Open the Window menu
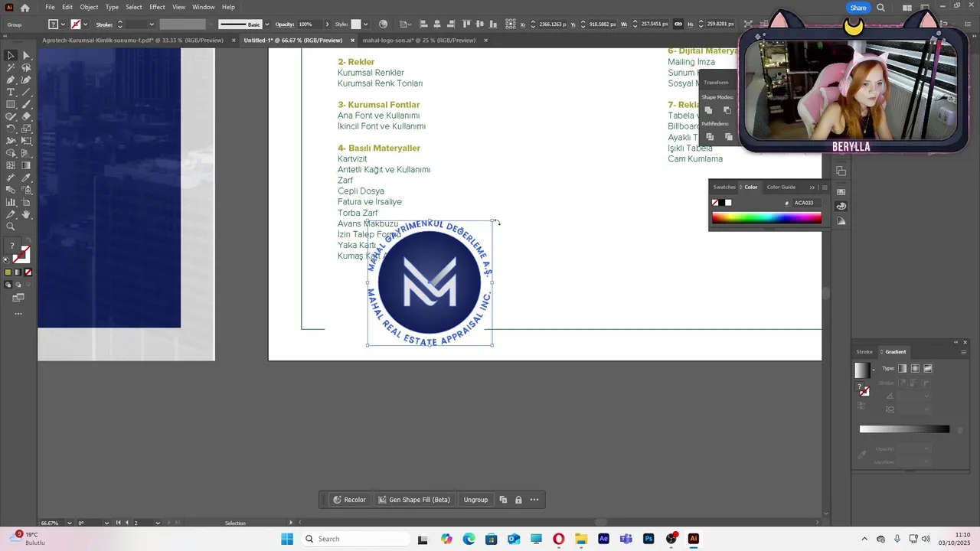 pyautogui.click(x=203, y=7)
